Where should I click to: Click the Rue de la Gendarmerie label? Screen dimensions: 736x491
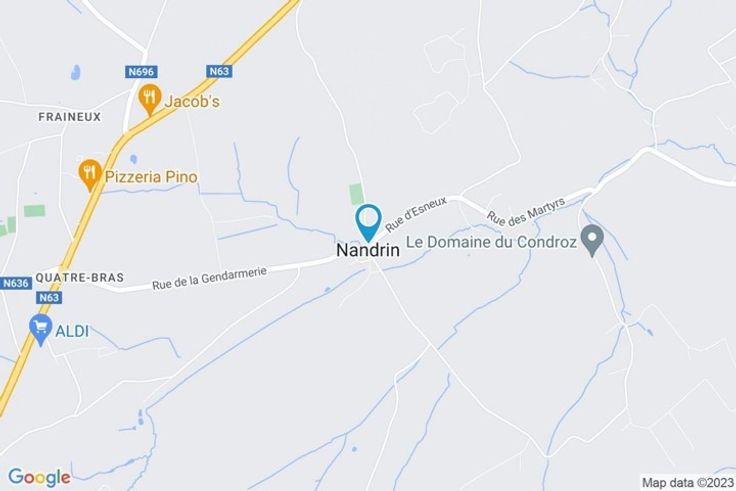(209, 278)
